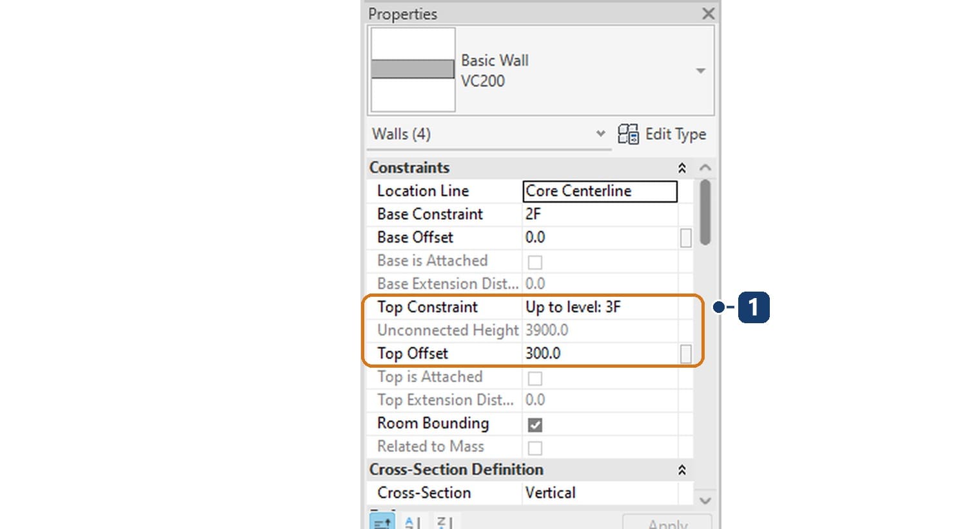
Task: Uncheck the Room Bounding checkbox
Action: pos(535,424)
